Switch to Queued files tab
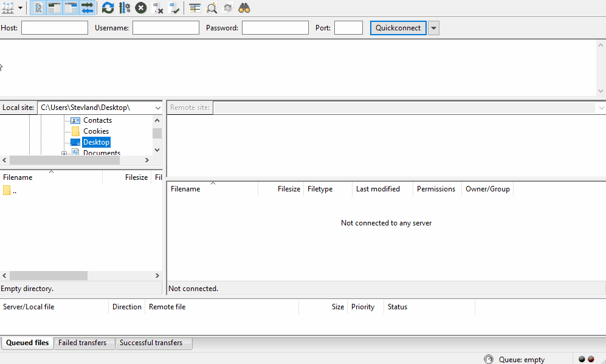This screenshot has width=606, height=364. coord(27,343)
